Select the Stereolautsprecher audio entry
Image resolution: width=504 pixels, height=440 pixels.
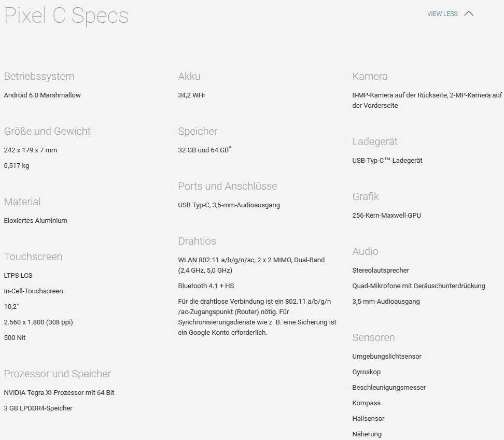pyautogui.click(x=381, y=271)
